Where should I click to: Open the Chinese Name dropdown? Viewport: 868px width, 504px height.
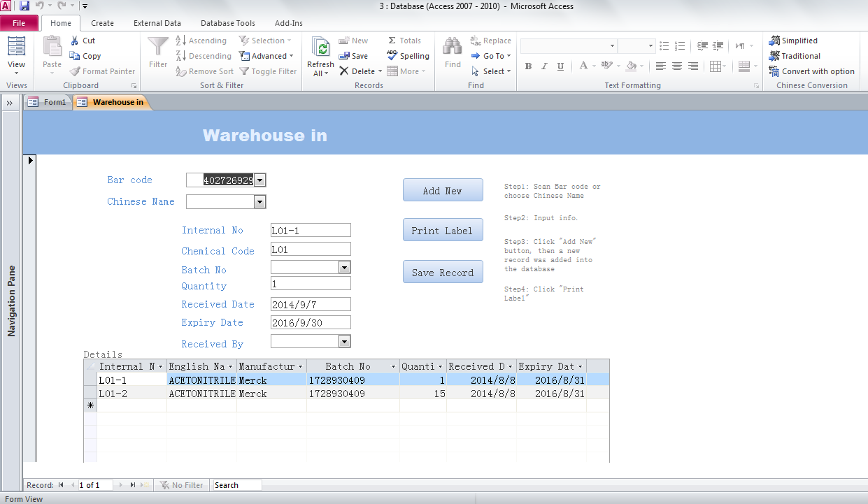point(259,202)
